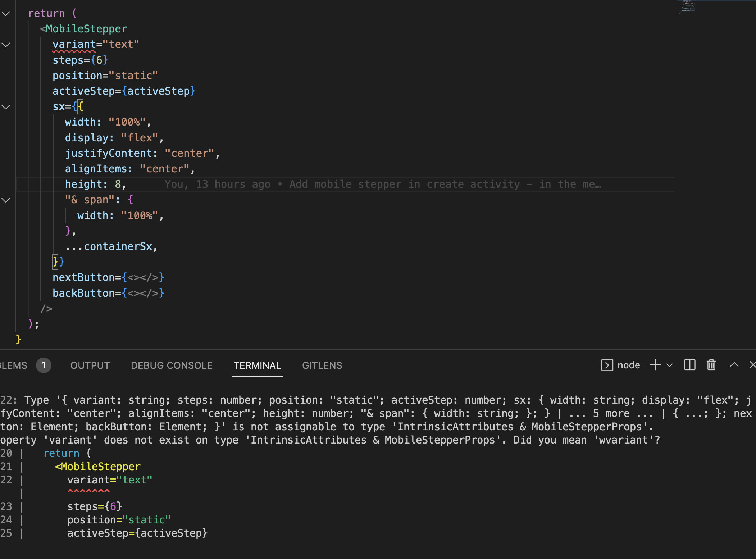Split the terminal pane
The image size is (756, 559).
[x=689, y=365]
